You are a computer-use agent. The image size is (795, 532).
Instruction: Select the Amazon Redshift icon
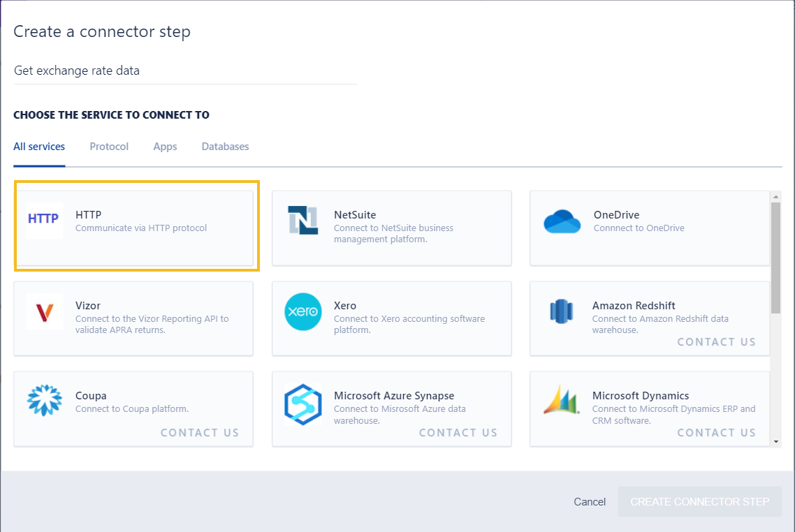point(561,311)
